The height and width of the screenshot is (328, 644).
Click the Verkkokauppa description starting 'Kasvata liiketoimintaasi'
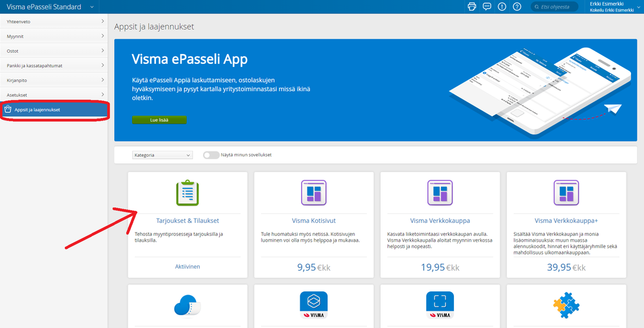[x=440, y=240]
